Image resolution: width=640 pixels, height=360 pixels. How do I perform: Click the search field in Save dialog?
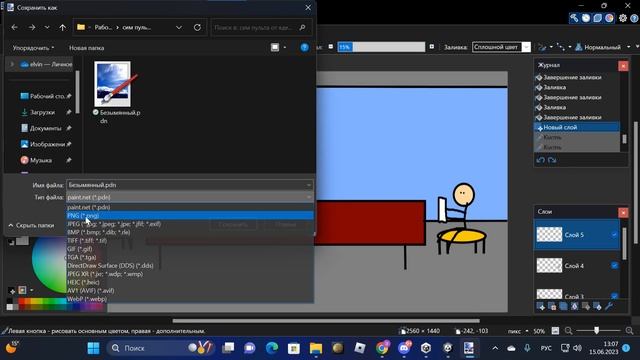coord(261,27)
